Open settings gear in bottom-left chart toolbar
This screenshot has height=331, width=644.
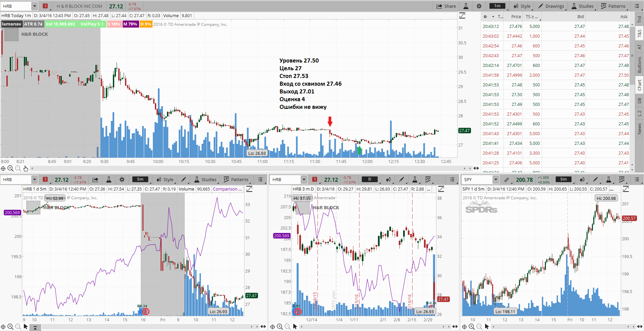[122, 179]
